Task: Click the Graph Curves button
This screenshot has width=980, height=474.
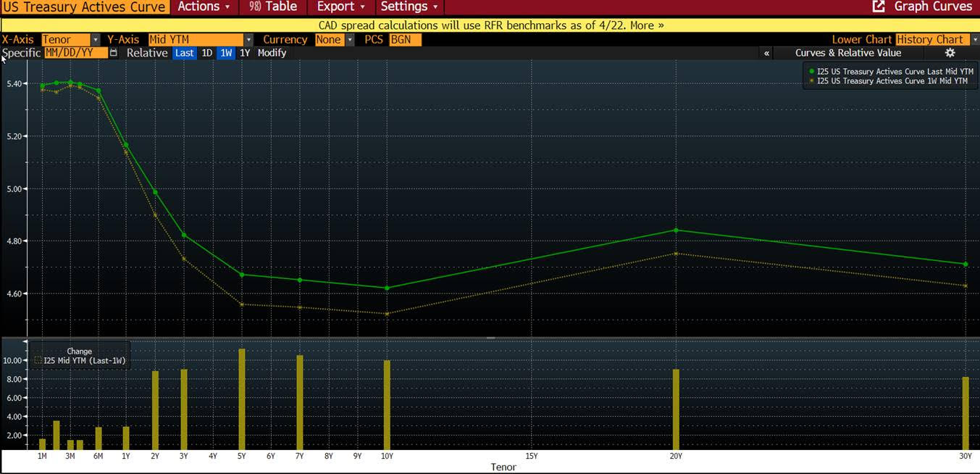Action: click(x=933, y=7)
